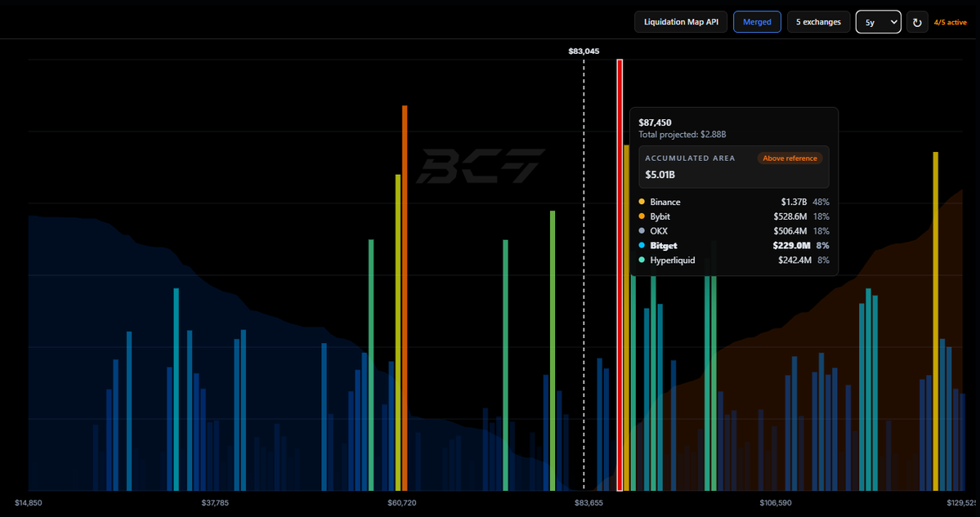Click the refresh icon button
This screenshot has height=517, width=980.
(x=917, y=22)
